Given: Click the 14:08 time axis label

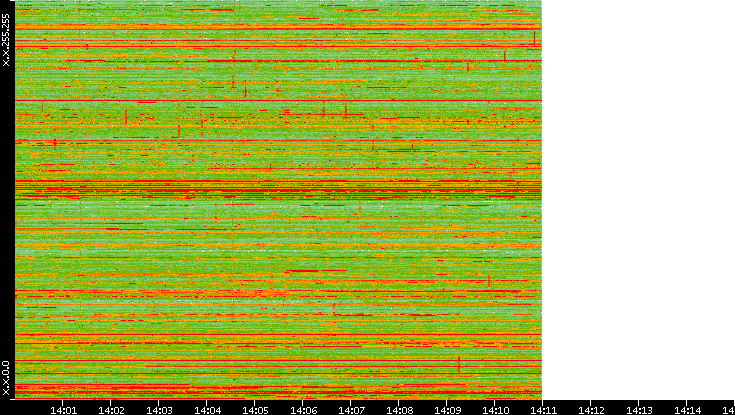Looking at the screenshot, I should coord(399,410).
